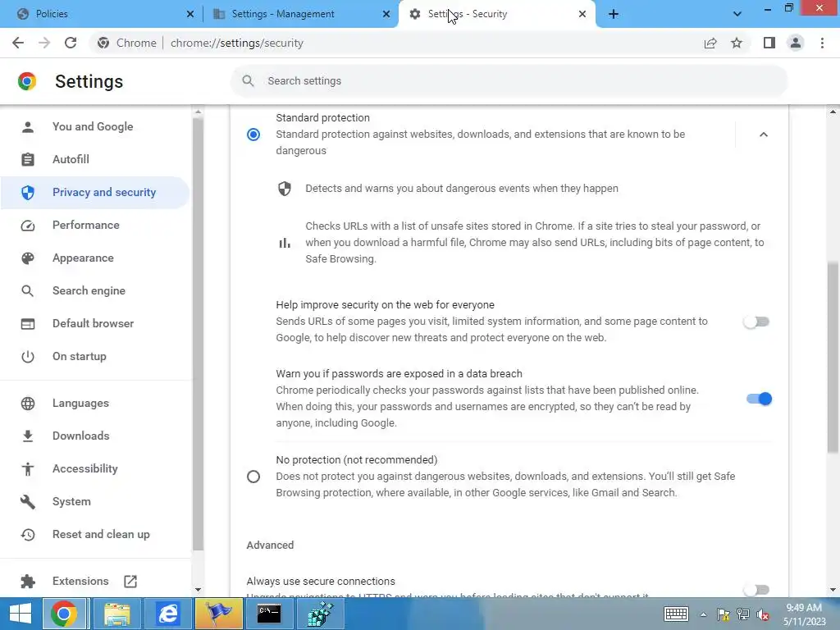
Task: Select Standard protection radio button
Action: point(253,135)
